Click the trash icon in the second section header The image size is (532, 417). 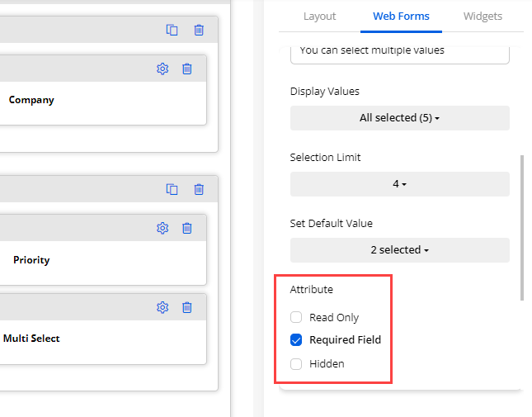[199, 189]
